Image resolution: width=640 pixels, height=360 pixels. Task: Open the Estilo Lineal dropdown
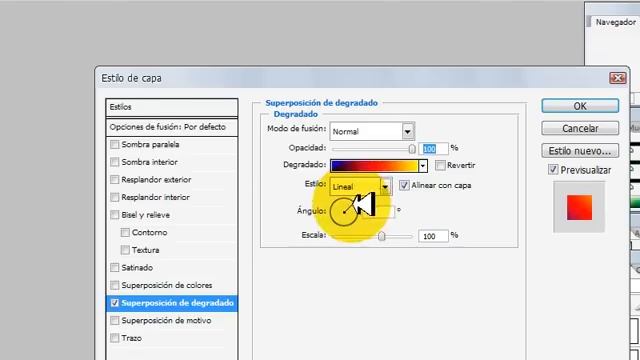click(x=385, y=187)
